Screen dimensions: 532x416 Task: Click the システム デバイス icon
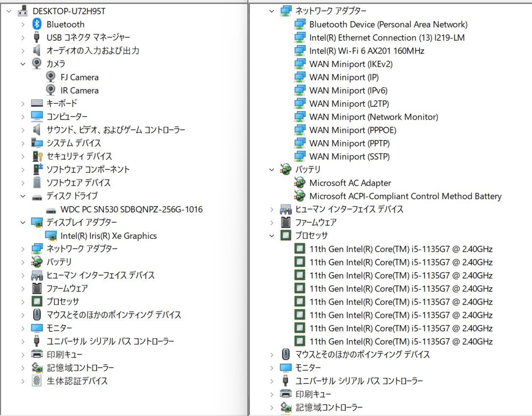tap(37, 143)
